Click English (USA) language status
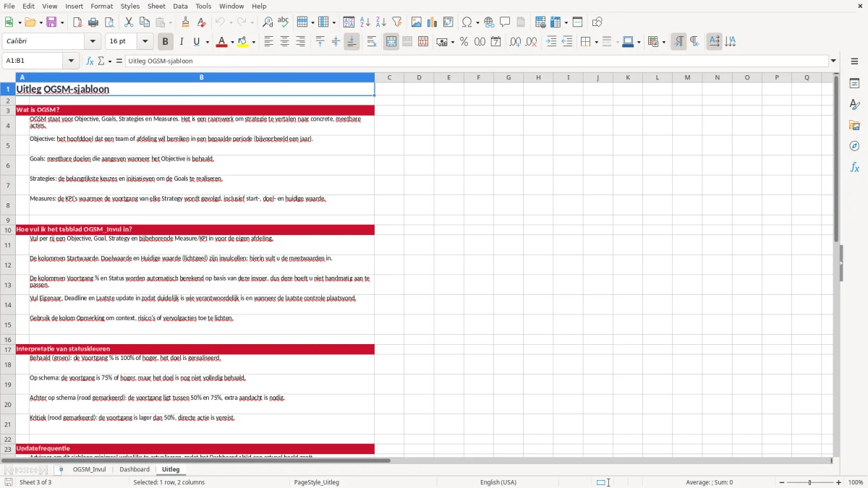Viewport: 868px width, 488px height. point(498,482)
